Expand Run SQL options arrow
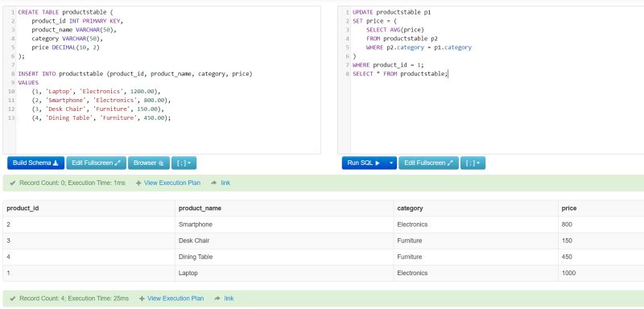 click(391, 163)
